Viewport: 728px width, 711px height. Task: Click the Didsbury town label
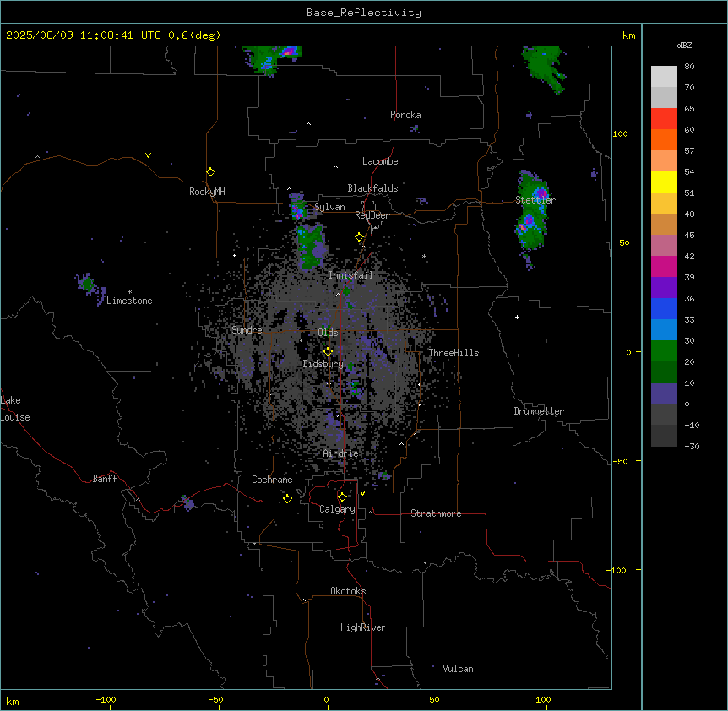(x=323, y=364)
